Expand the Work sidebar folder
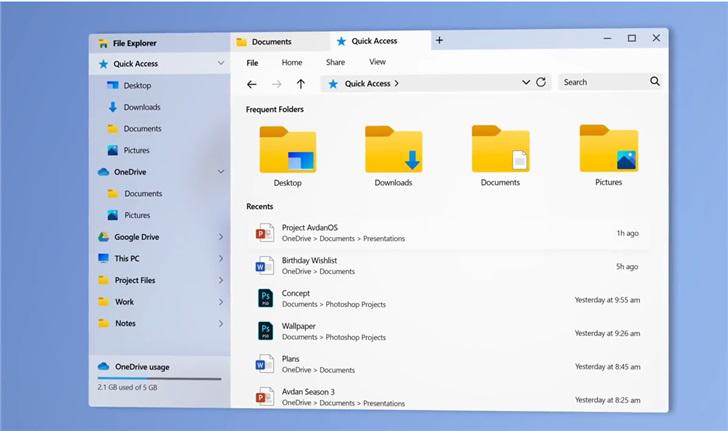Screen dimensions: 728x431 point(221,302)
